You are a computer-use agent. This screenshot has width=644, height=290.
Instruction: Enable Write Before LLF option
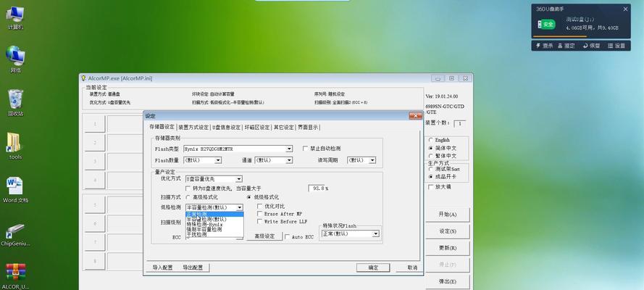pyautogui.click(x=260, y=221)
